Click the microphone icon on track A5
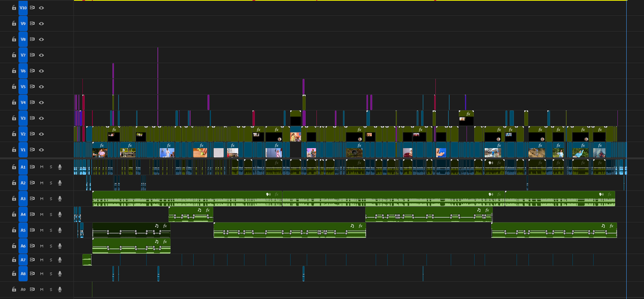The height and width of the screenshot is (299, 644). pos(60,230)
